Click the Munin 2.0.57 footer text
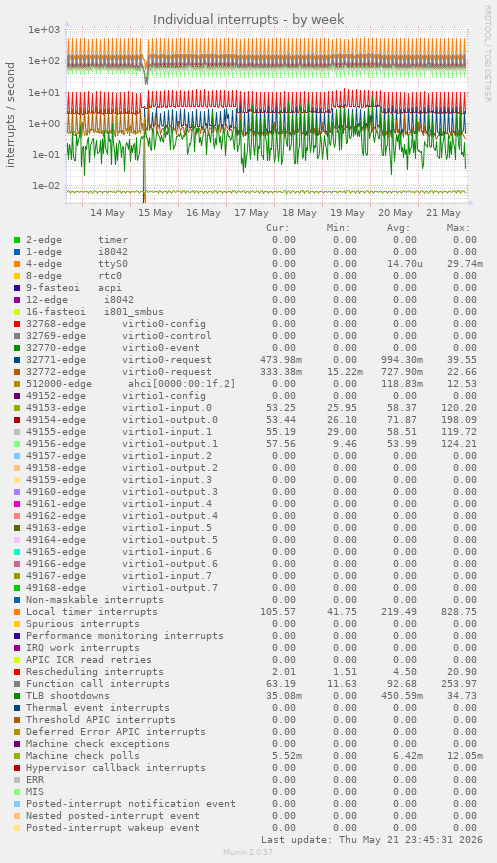This screenshot has width=497, height=863. pos(248,852)
